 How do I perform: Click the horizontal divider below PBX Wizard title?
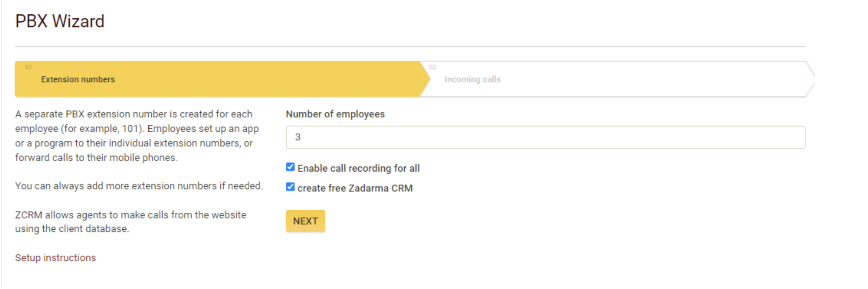[x=410, y=47]
